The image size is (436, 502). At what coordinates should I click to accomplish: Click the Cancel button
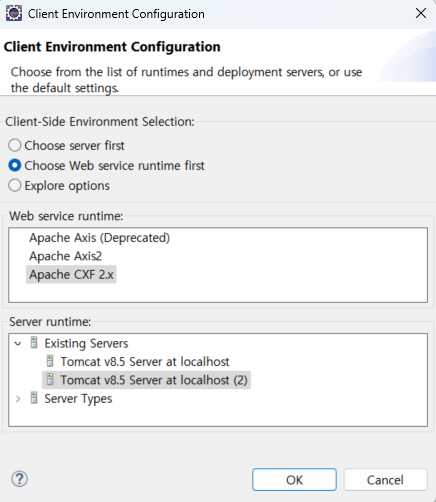click(385, 480)
